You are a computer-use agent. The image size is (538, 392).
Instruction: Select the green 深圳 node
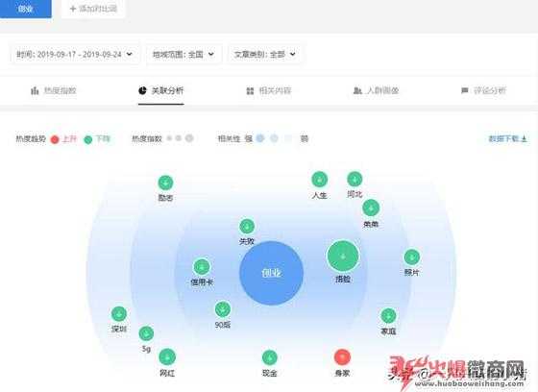pos(119,314)
